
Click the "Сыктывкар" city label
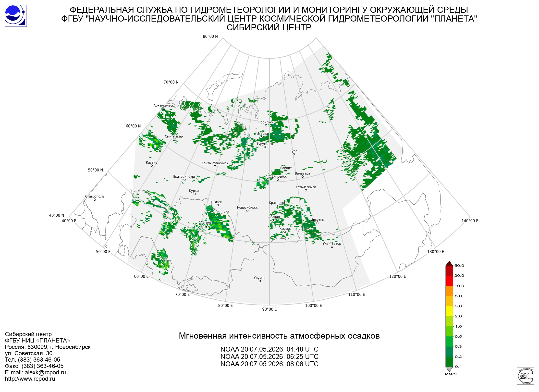click(174, 136)
